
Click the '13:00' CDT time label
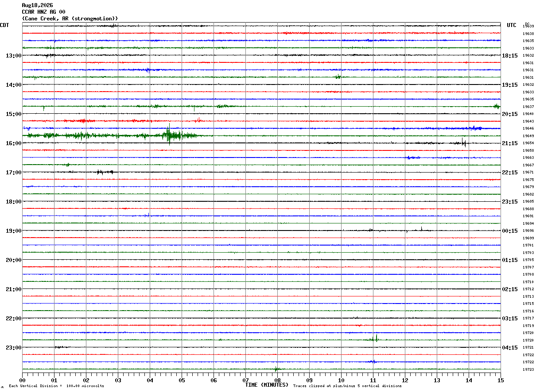pos(14,55)
